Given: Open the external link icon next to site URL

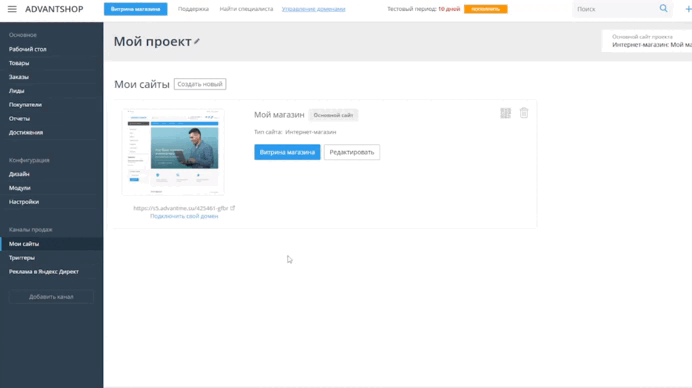Looking at the screenshot, I should point(233,208).
